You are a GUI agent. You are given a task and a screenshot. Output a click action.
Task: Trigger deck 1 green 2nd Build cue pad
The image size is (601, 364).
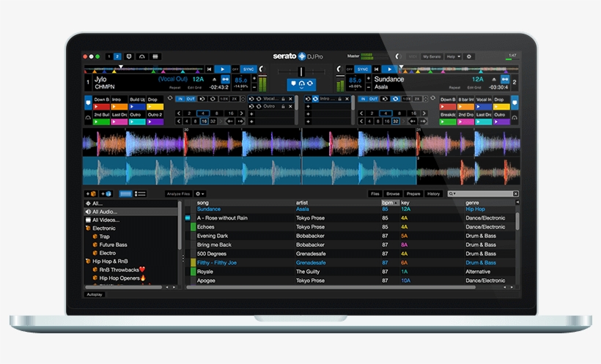coord(102,122)
